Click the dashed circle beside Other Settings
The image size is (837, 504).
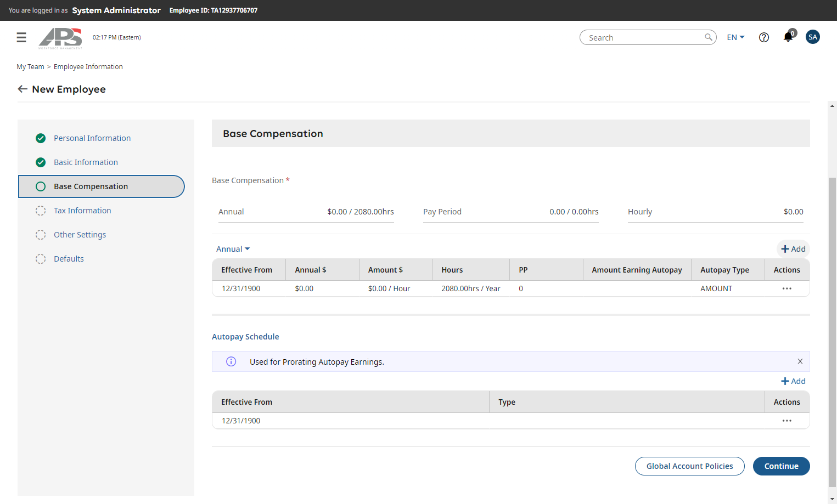click(41, 235)
